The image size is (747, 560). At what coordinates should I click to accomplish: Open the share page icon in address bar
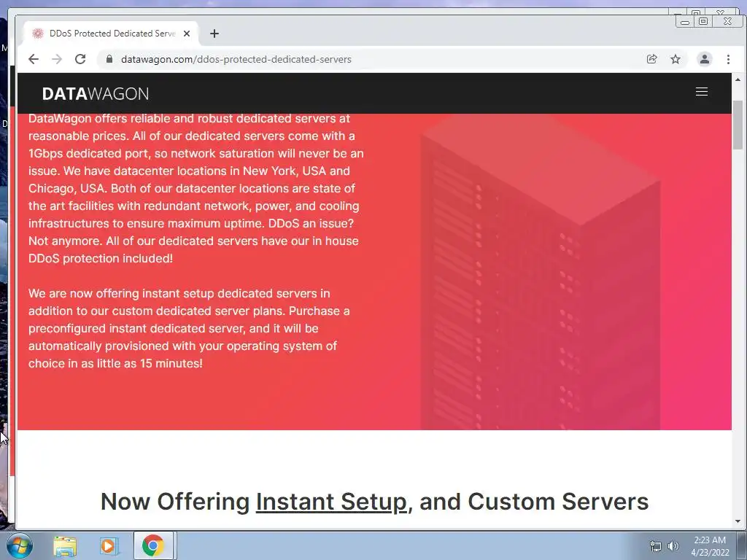[x=651, y=59]
